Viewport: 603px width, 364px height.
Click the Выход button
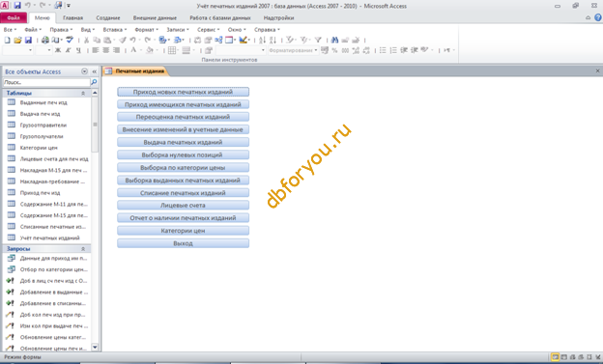pos(183,243)
